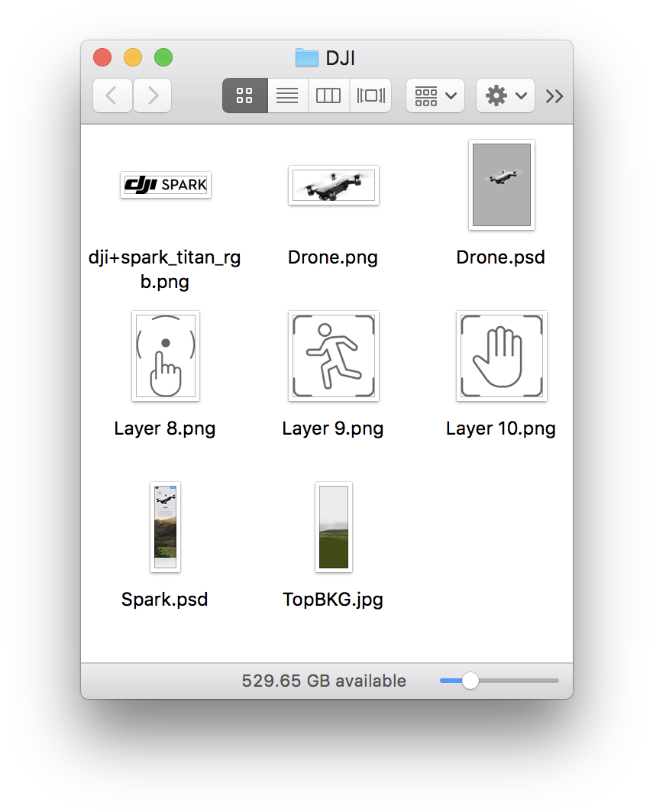Click the forward navigation arrow
The width and height of the screenshot is (653, 812).
(x=152, y=95)
